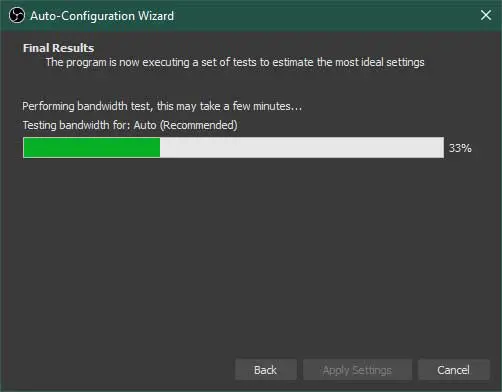This screenshot has height=392, width=502.
Task: Click the Auto-Configuration Wizard title text
Action: pos(102,16)
